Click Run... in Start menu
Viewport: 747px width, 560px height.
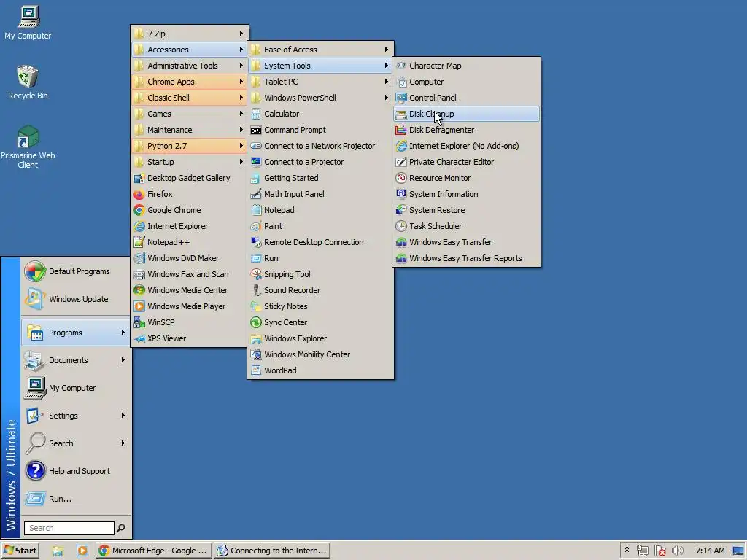point(76,499)
